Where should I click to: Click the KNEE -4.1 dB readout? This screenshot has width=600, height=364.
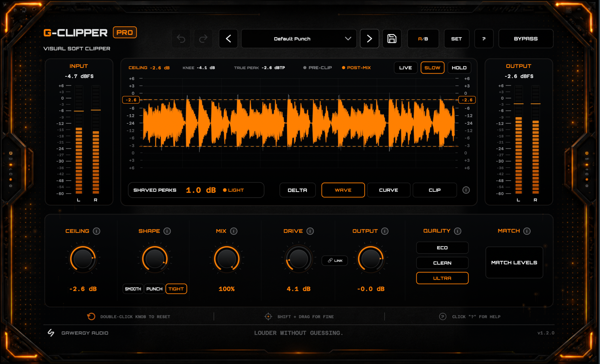199,68
